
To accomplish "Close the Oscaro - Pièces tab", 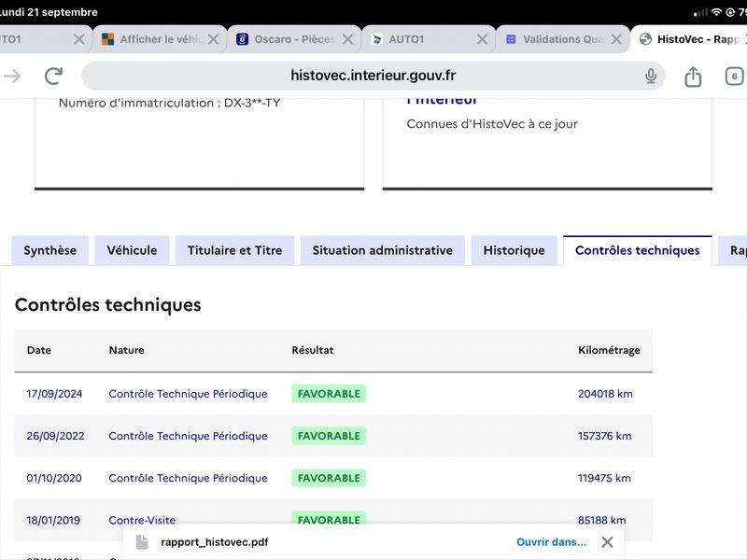I will coord(347,39).
